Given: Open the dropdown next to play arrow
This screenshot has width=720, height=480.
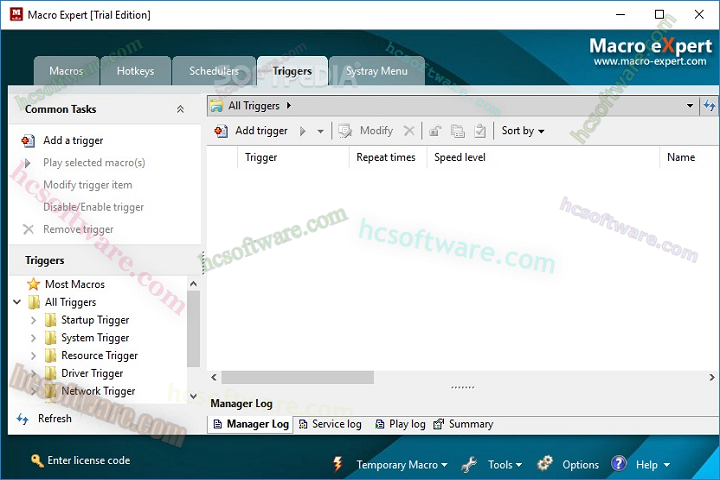Looking at the screenshot, I should [x=320, y=131].
